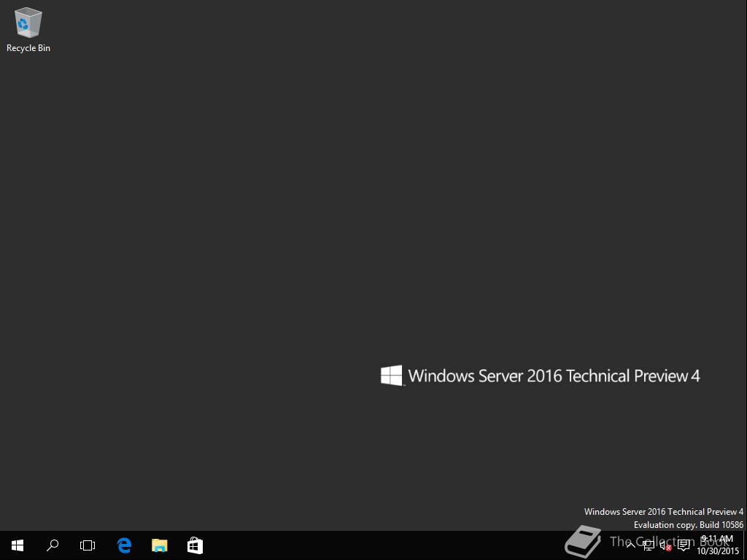Viewport: 747px width, 560px height.
Task: Open the Store app on the taskbar
Action: click(x=196, y=545)
